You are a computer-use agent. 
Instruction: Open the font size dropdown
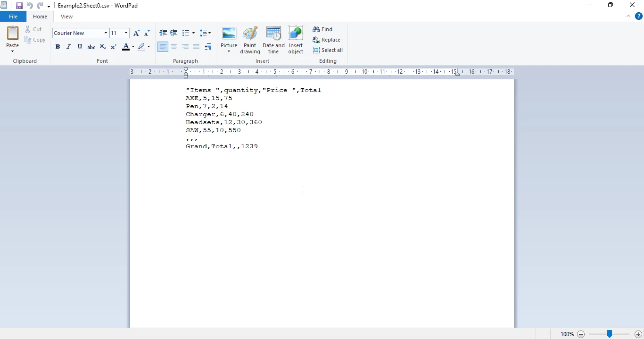click(126, 33)
